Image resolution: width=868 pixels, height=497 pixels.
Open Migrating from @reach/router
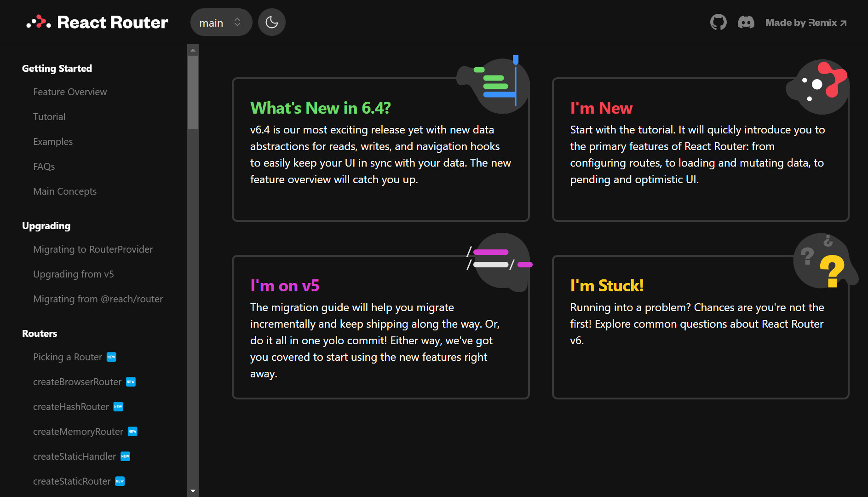(98, 299)
